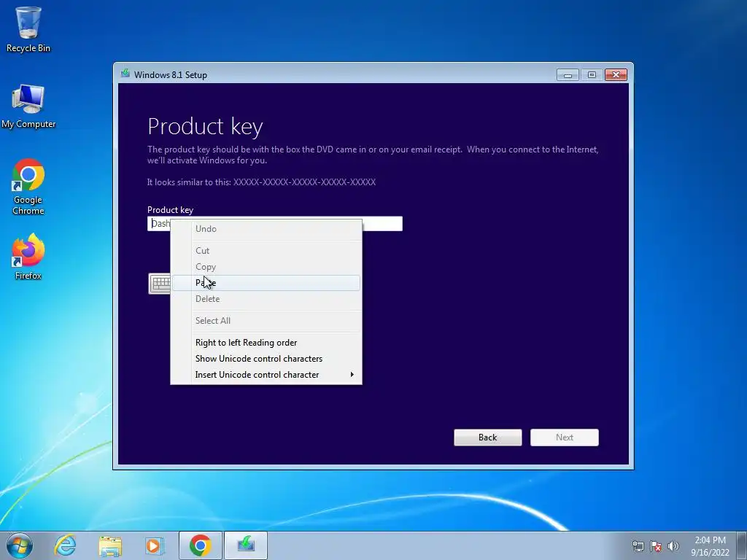Maximize the Windows 8.1 Setup window
The image size is (747, 560).
[x=592, y=75]
